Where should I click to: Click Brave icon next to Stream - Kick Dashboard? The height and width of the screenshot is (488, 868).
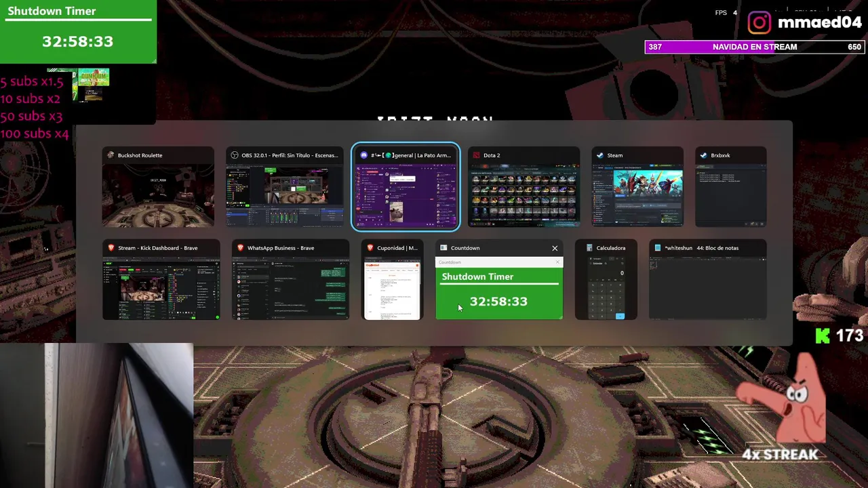click(111, 248)
